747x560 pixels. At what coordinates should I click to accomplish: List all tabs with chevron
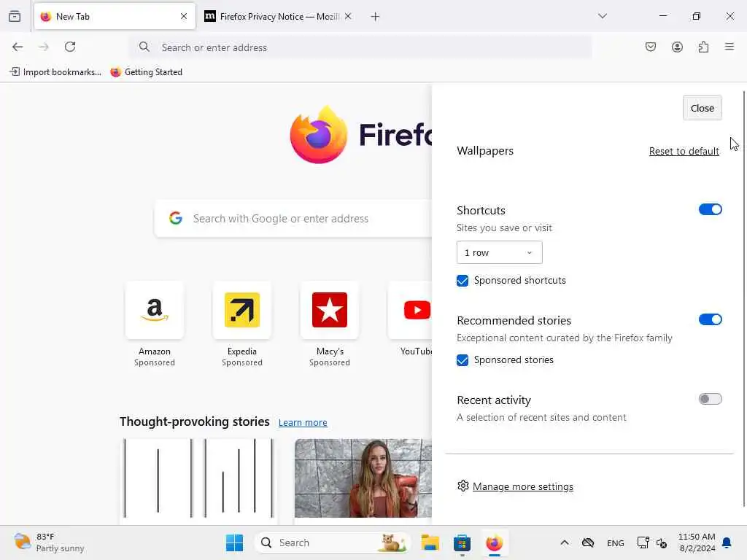coord(603,16)
